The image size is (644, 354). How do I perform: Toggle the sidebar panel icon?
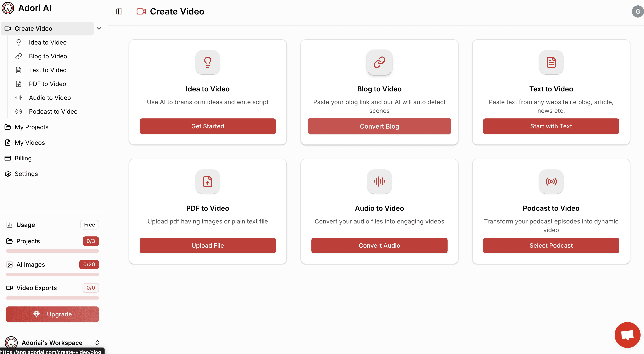pyautogui.click(x=119, y=11)
